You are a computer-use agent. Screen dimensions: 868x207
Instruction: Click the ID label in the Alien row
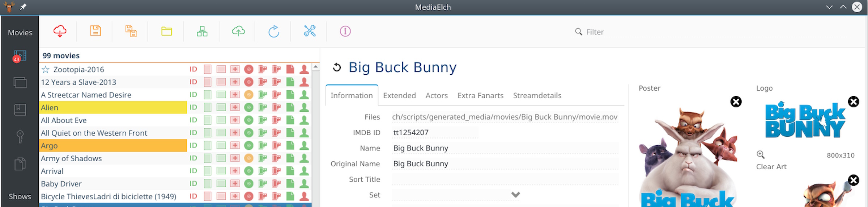(193, 107)
